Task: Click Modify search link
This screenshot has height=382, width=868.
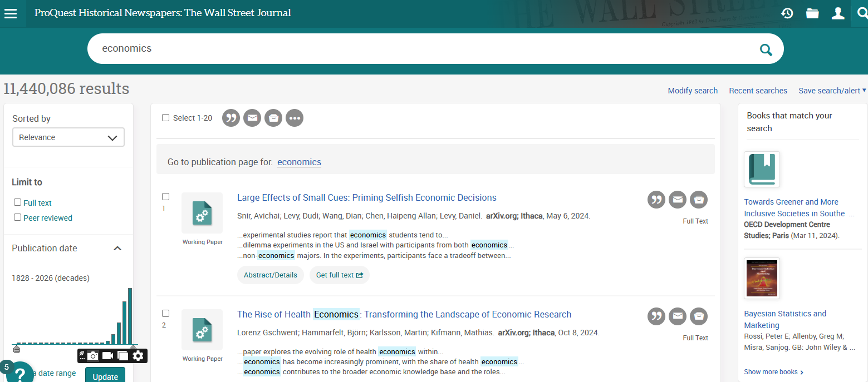Action: (x=693, y=91)
